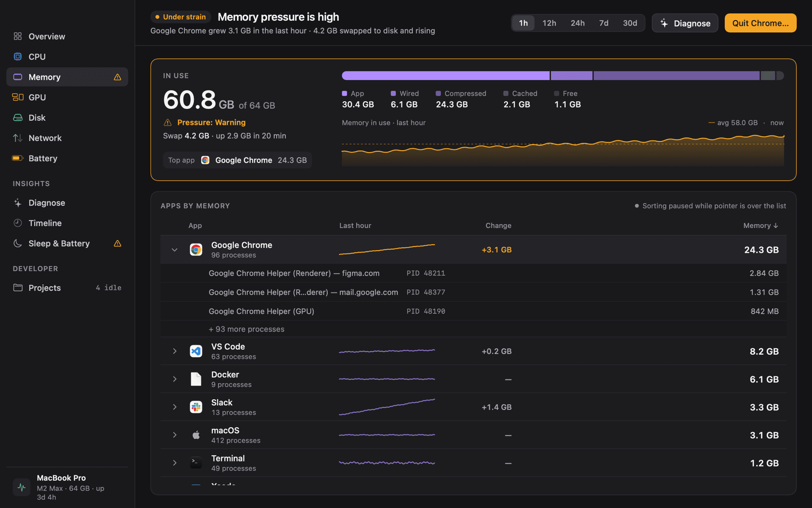This screenshot has height=508, width=812.
Task: Open the Timeline clock icon
Action: point(17,223)
